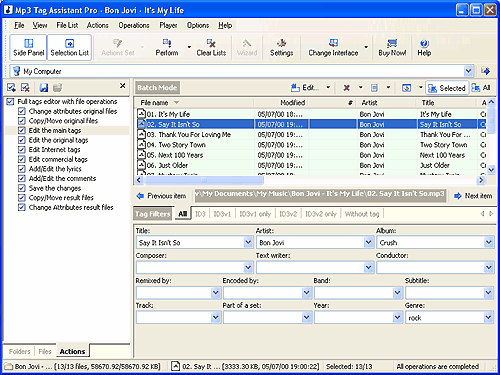This screenshot has width=500, height=375.
Task: Go to Next item
Action: coord(473,196)
